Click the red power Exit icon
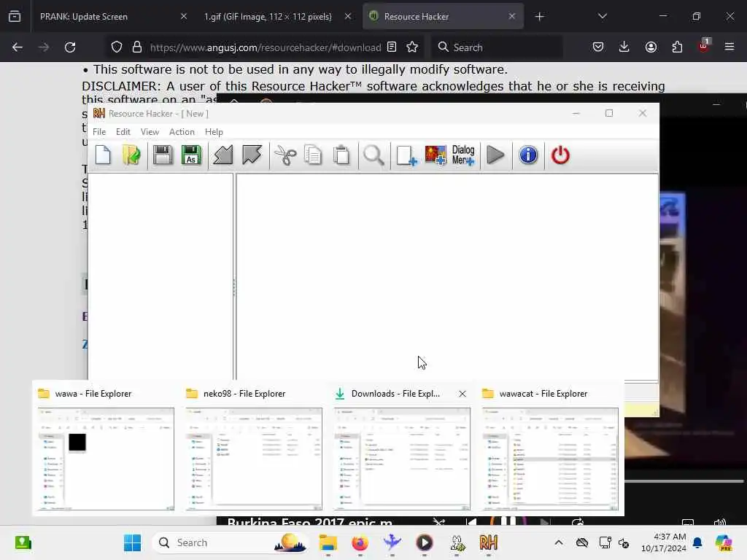 (x=560, y=155)
